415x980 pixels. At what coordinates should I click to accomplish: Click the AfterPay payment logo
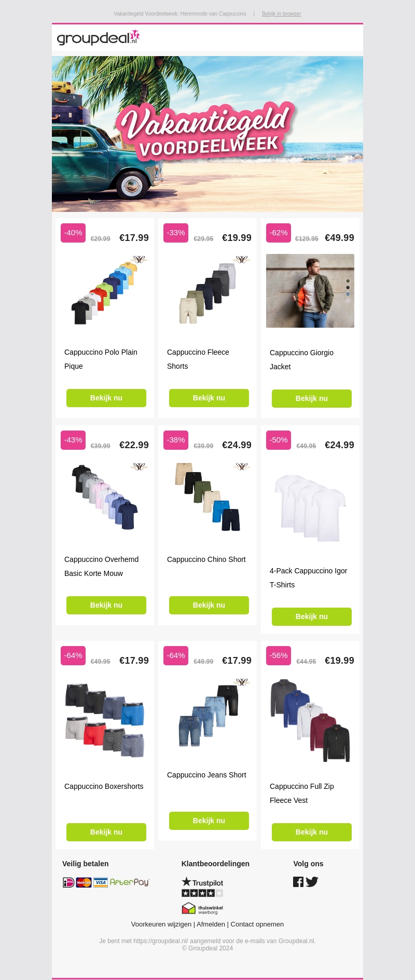130,882
